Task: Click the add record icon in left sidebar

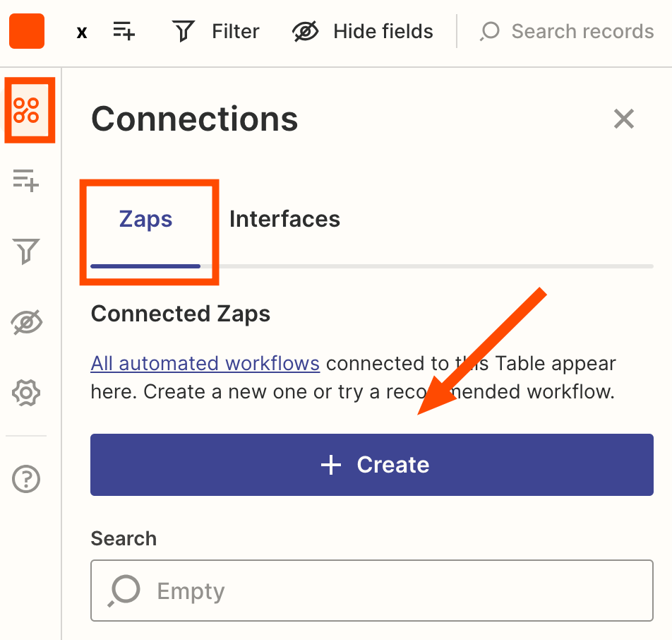Action: coord(26,180)
